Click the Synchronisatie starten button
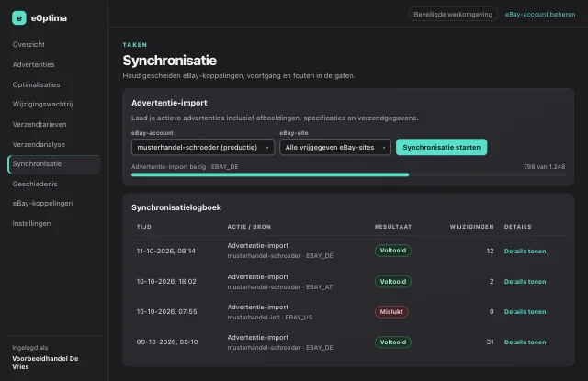 click(x=441, y=147)
